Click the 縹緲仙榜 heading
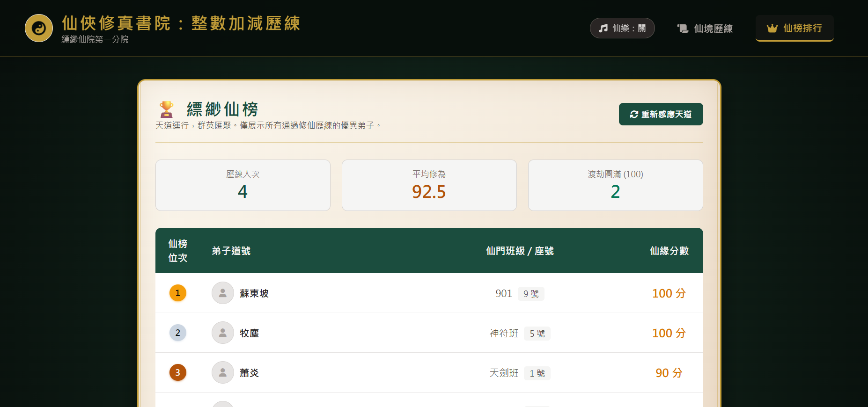868x407 pixels. [222, 109]
